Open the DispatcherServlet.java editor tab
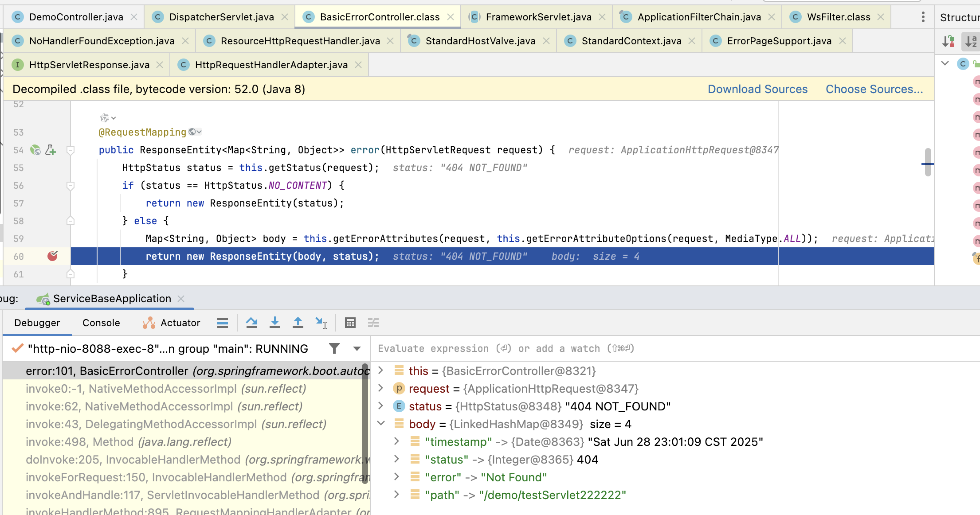 pyautogui.click(x=221, y=17)
